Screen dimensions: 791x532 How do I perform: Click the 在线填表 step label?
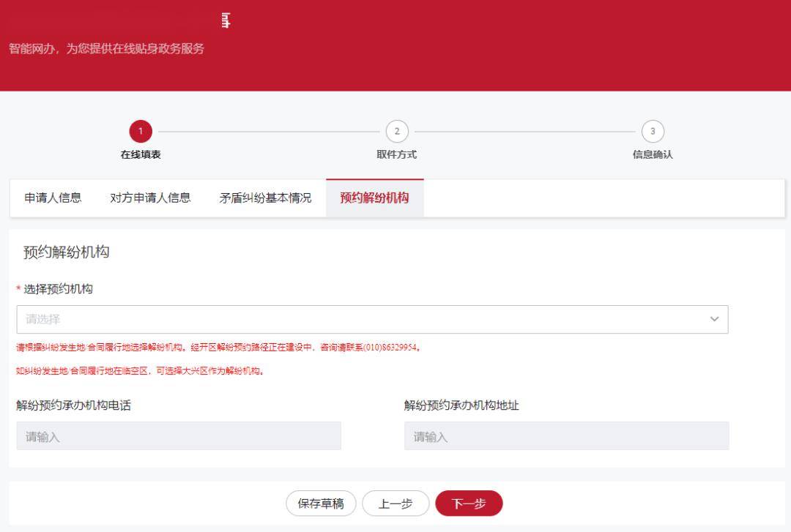[x=141, y=155]
